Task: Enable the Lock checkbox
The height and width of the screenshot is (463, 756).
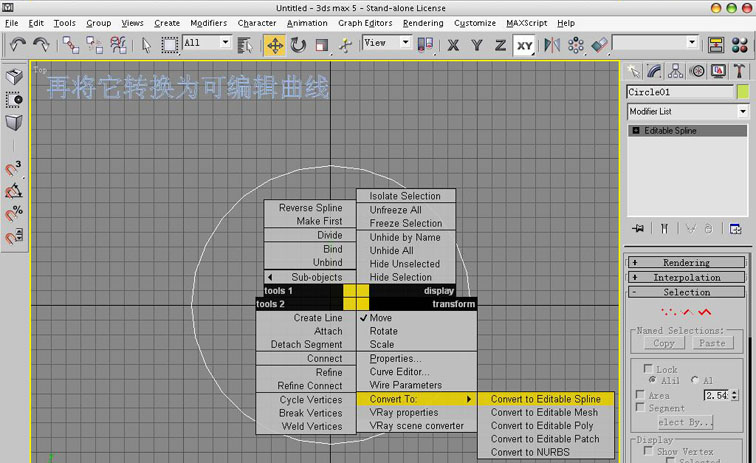Action: 648,368
